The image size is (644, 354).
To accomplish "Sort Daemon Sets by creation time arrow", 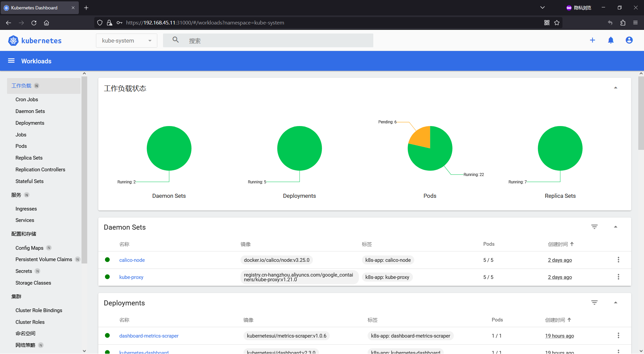I will pos(572,244).
